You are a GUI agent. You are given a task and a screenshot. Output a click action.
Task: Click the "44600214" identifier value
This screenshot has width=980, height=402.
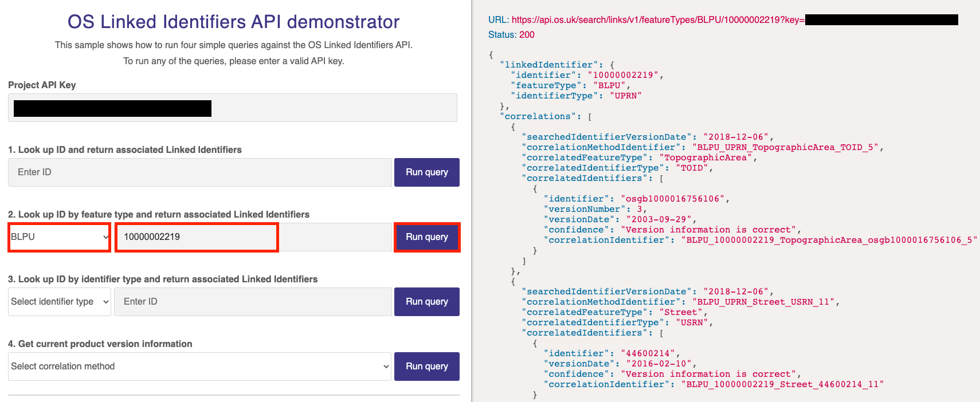tap(648, 353)
